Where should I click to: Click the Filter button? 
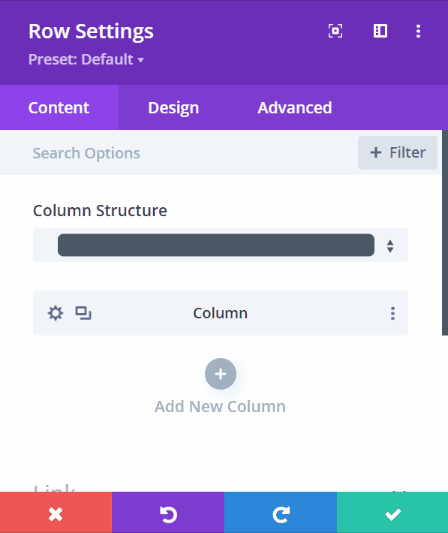coord(397,153)
